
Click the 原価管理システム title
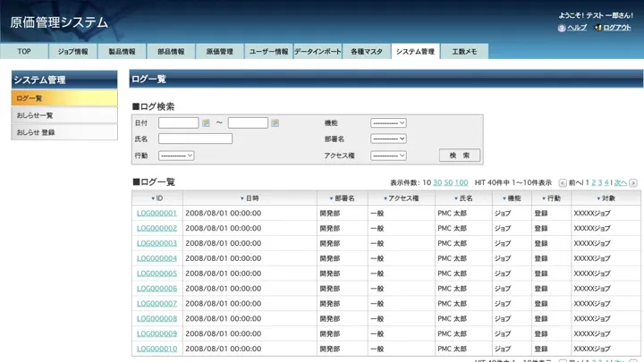click(x=59, y=22)
